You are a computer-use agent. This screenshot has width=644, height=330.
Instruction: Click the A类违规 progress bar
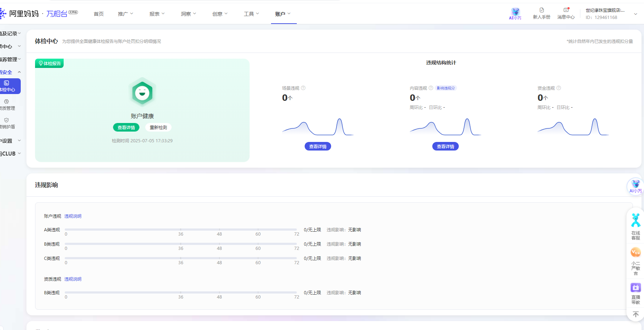181,230
